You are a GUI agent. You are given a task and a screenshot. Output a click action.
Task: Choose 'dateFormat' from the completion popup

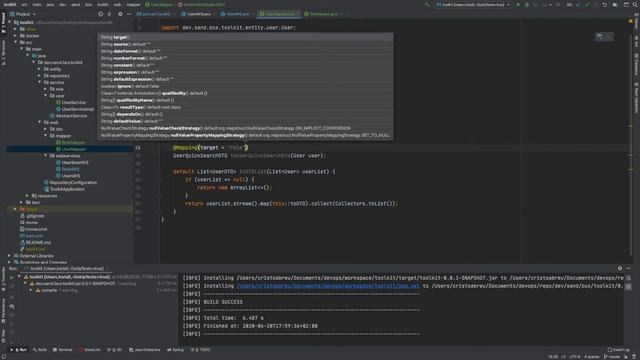pos(245,51)
